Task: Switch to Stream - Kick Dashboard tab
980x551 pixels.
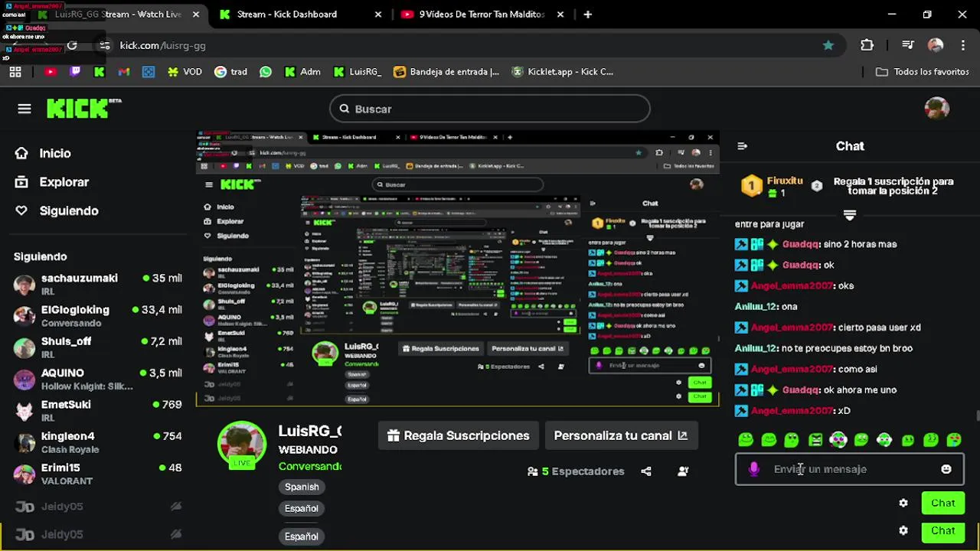Action: [301, 15]
